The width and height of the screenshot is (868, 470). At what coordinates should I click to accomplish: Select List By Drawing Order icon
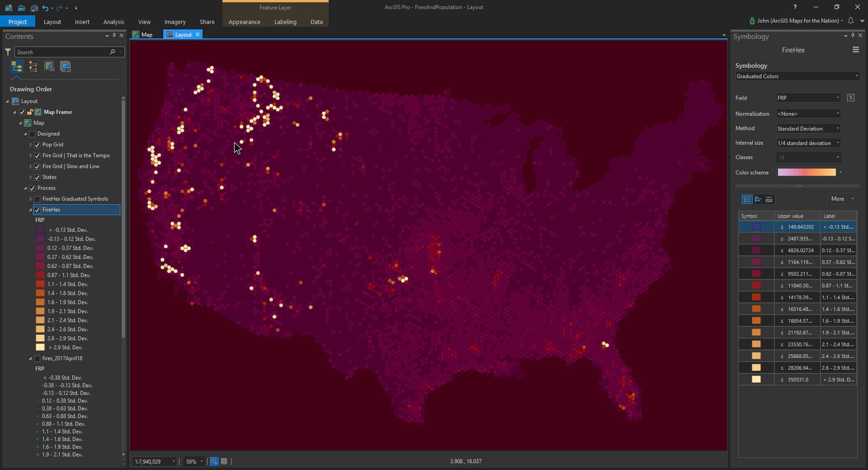point(17,67)
